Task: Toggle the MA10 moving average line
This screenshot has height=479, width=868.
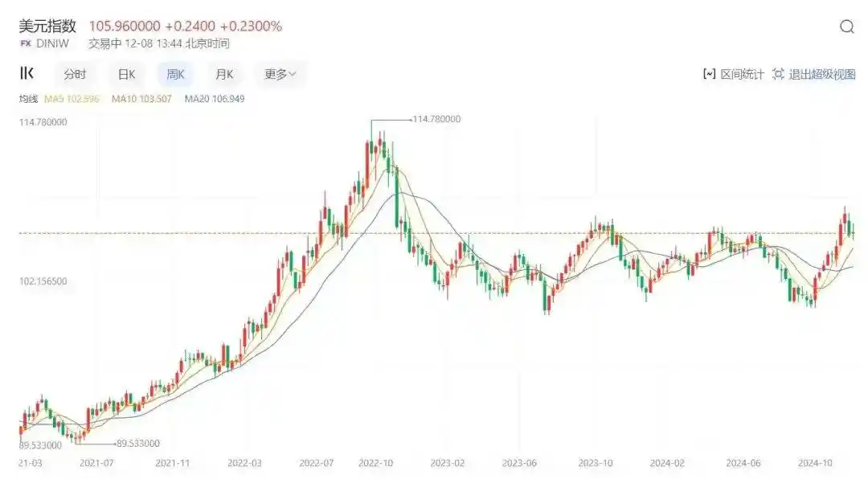Action: pos(141,99)
